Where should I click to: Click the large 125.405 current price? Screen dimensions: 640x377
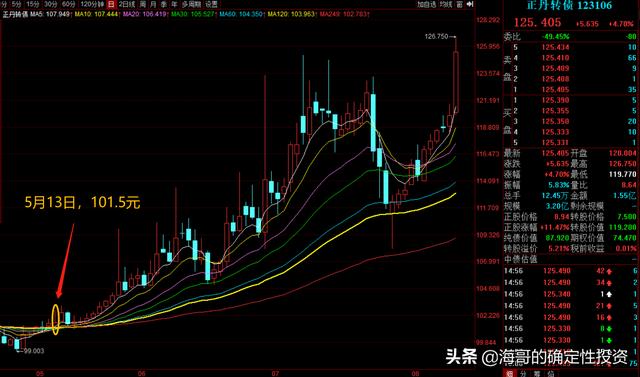click(x=537, y=23)
